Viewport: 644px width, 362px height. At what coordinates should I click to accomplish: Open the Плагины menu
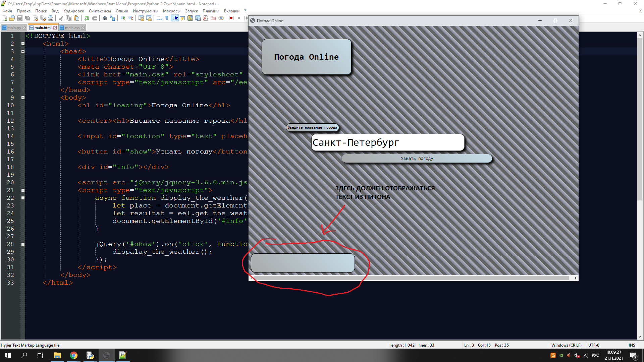[x=211, y=11]
